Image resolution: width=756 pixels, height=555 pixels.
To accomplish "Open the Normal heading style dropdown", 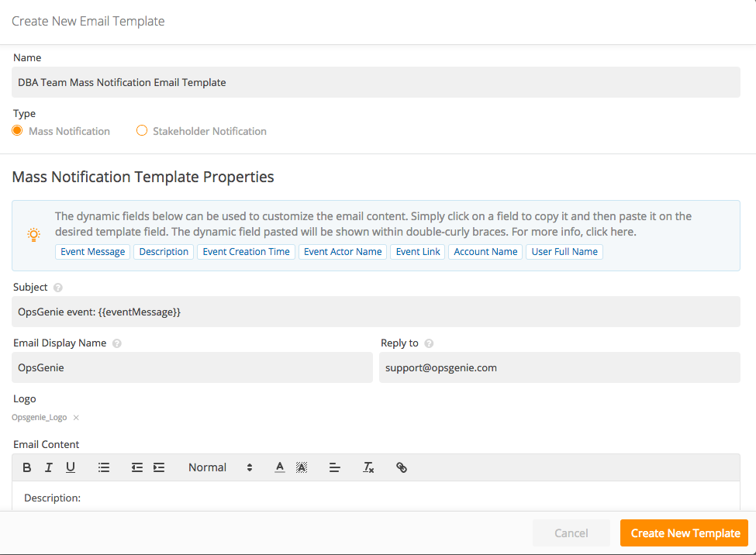I will (x=220, y=467).
